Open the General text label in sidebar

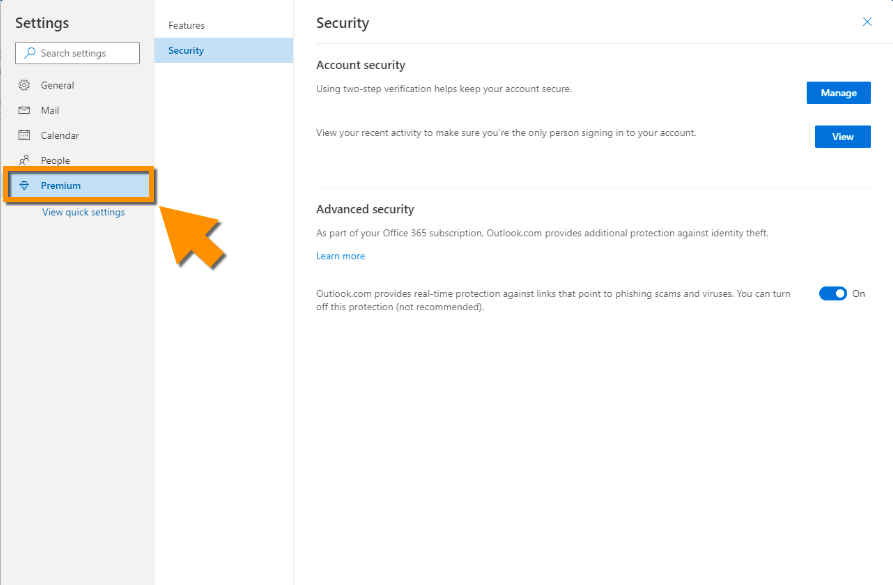point(58,85)
